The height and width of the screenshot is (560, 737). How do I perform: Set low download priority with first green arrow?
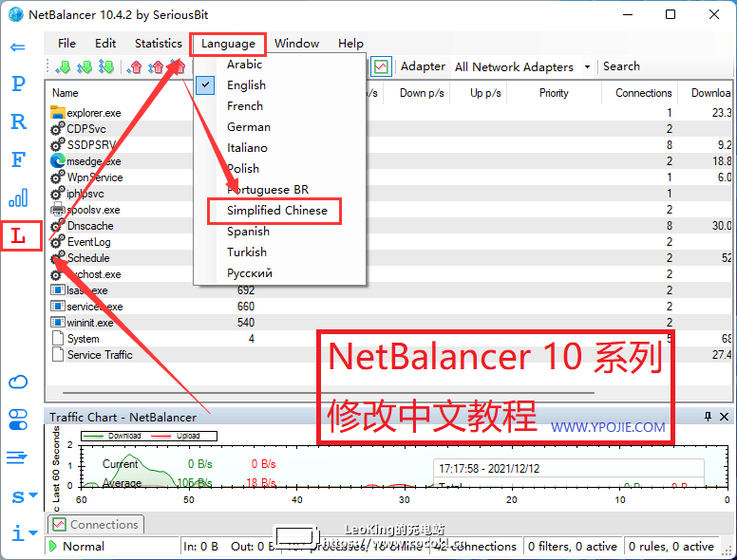point(63,67)
